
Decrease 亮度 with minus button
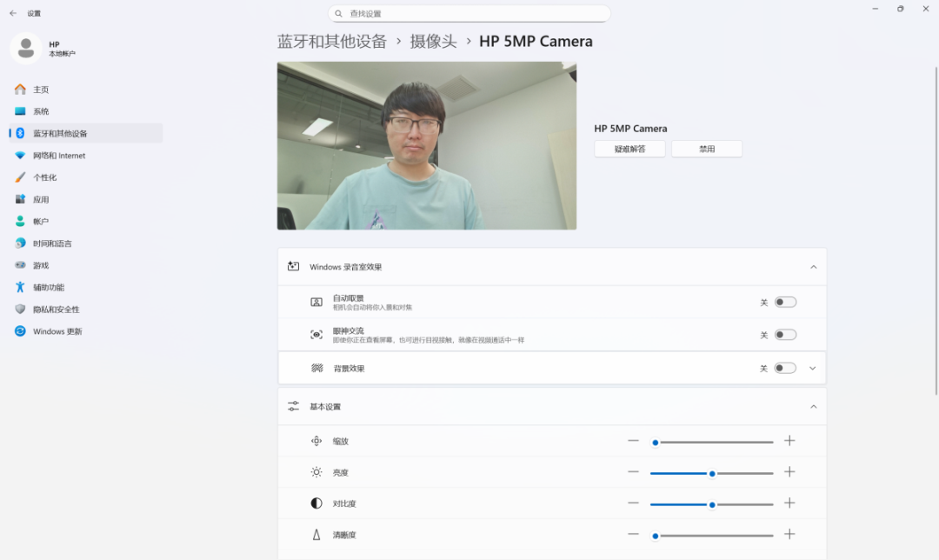(633, 472)
